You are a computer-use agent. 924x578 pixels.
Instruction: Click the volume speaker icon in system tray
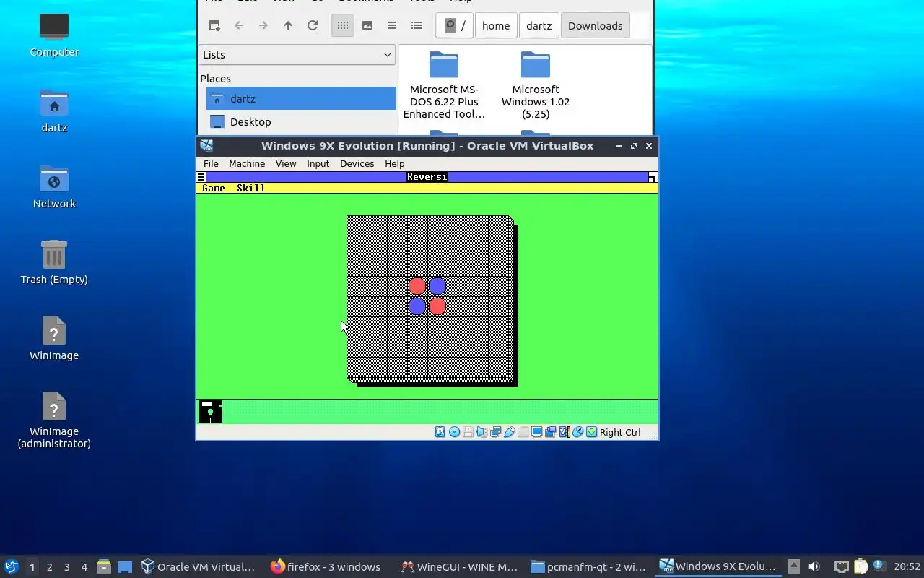814,566
